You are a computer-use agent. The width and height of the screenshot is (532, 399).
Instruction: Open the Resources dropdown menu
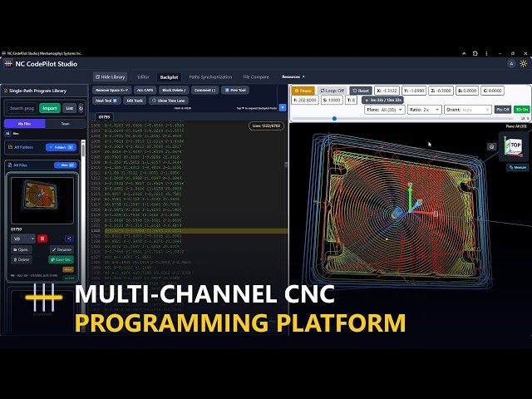tap(293, 77)
